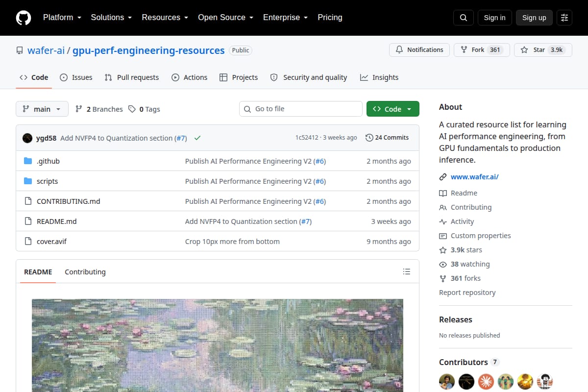Open the cover.avif file name
This screenshot has width=588, height=392.
[x=51, y=242]
